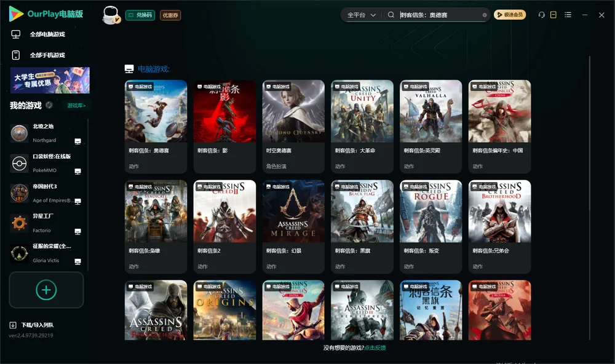Image resolution: width=615 pixels, height=364 pixels.
Task: Select 异星工厂 Factorio entry
Action: 46,223
